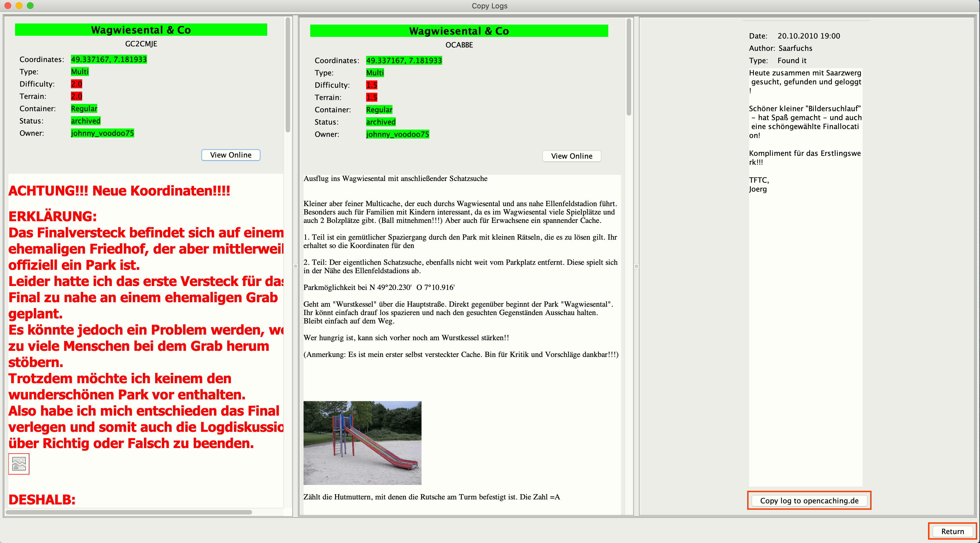Click log author Saarfuchs
The image size is (980, 543).
tap(795, 48)
